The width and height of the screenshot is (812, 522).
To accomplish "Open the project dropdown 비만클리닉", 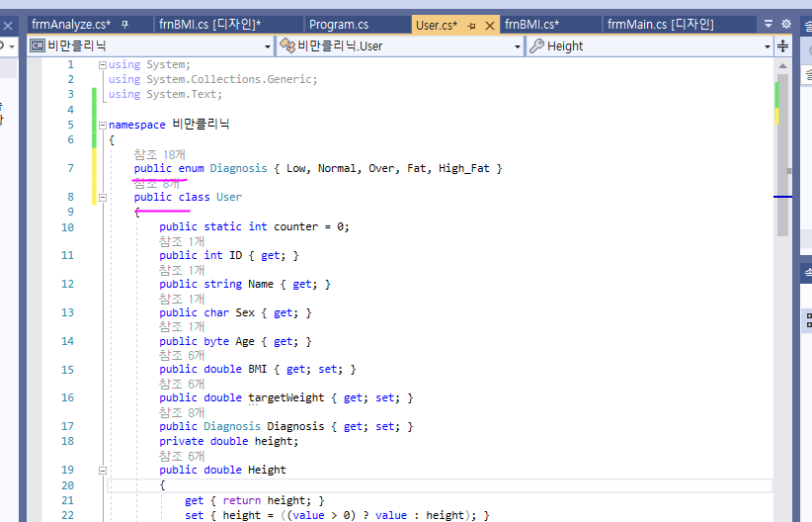I will tap(151, 46).
